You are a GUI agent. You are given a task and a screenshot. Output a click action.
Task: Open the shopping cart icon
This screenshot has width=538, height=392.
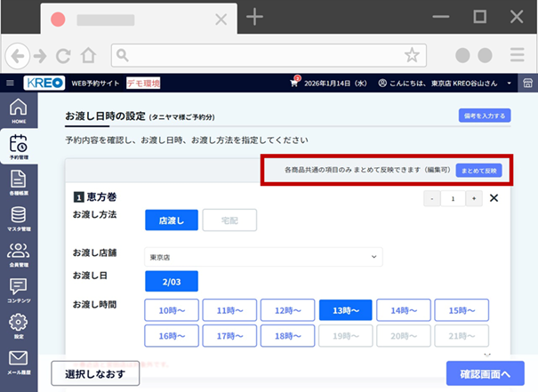tap(294, 83)
